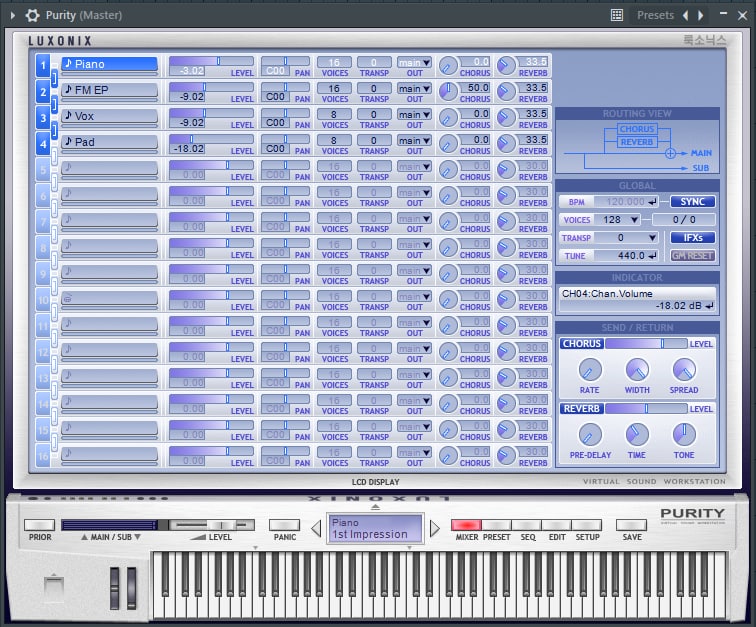Click the Vox transpose value field
This screenshot has width=756, height=627.
(x=374, y=115)
